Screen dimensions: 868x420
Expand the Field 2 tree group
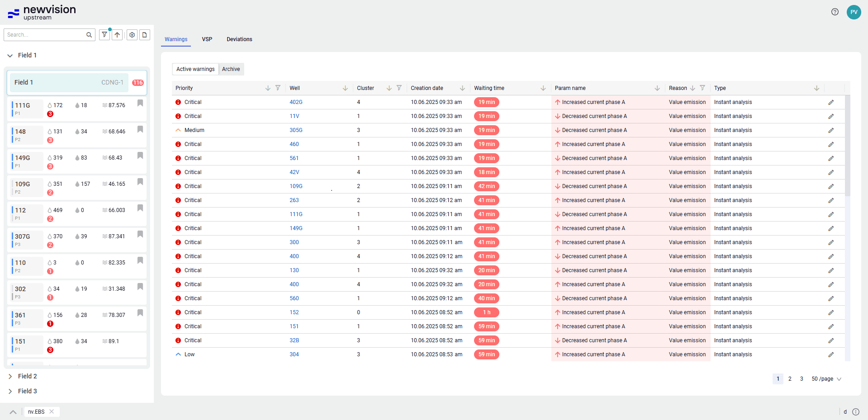tap(10, 377)
